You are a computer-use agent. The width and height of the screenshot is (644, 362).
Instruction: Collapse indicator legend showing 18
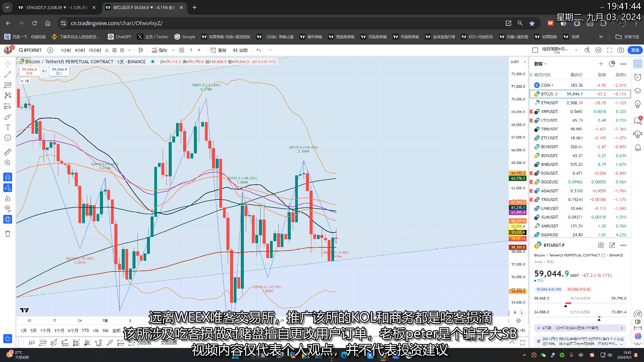[x=25, y=81]
